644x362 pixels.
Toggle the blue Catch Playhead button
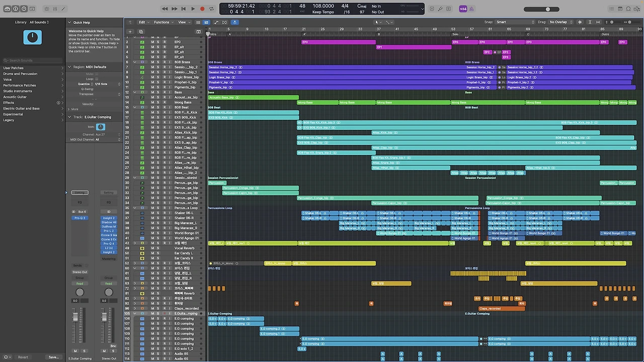tap(234, 22)
